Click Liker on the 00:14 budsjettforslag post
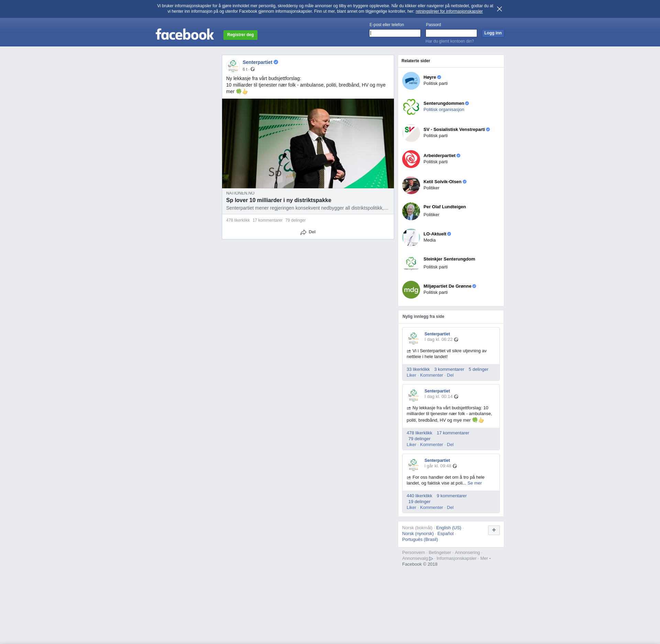Image resolution: width=660 pixels, height=644 pixels. point(411,445)
